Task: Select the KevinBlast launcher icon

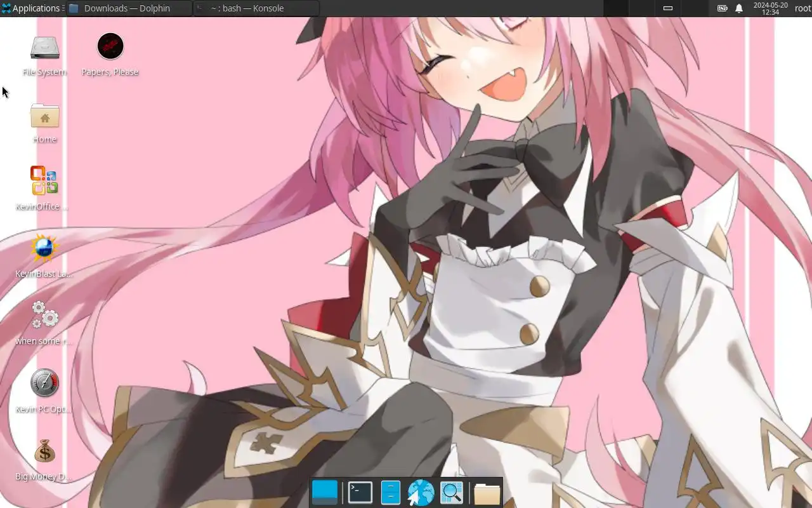Action: (44, 256)
